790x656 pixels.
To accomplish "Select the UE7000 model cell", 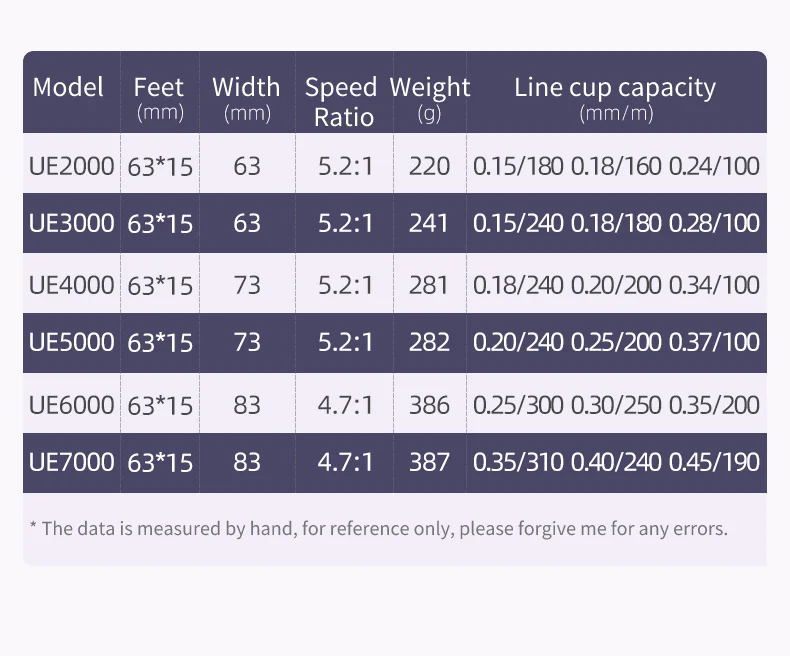I will pos(72,462).
